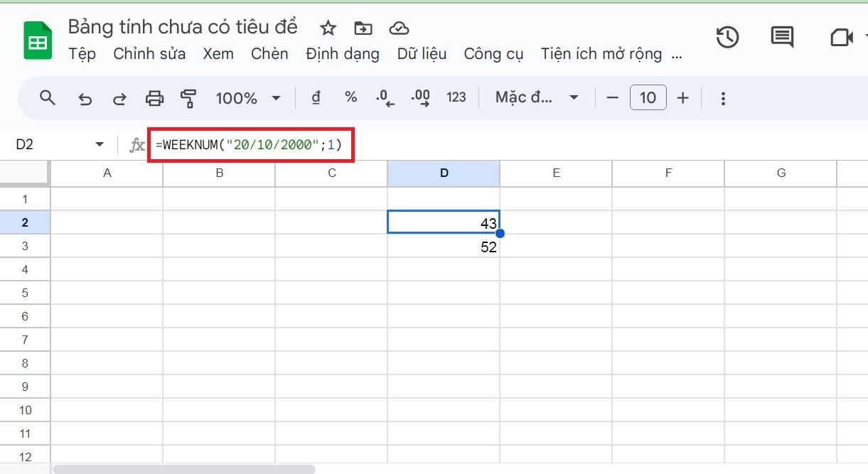The width and height of the screenshot is (868, 474).
Task: Select column A header
Action: click(107, 173)
